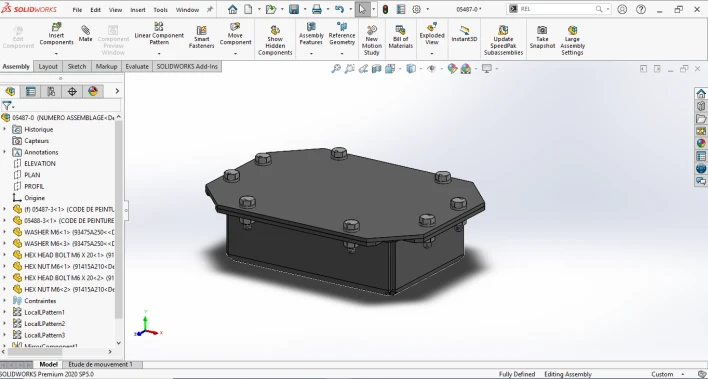Image resolution: width=708 pixels, height=379 pixels.
Task: Click the Save icon
Action: (x=294, y=9)
